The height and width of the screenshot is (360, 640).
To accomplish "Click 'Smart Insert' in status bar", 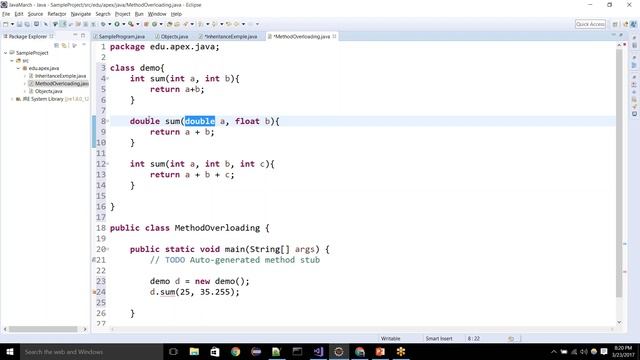I will [x=439, y=338].
